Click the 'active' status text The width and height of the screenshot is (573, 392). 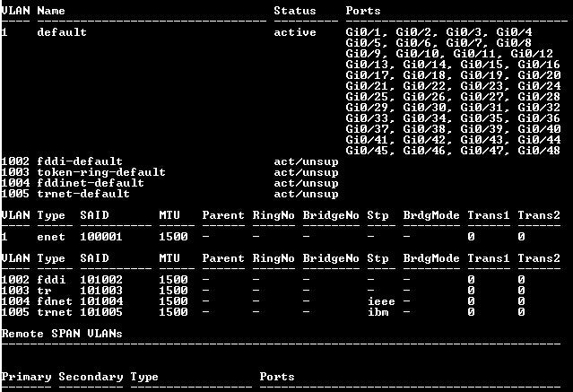coord(295,32)
